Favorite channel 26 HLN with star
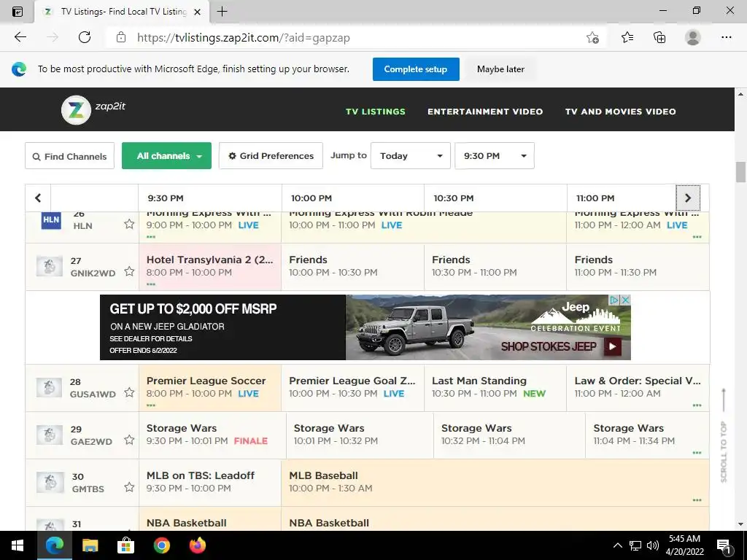 pyautogui.click(x=129, y=224)
